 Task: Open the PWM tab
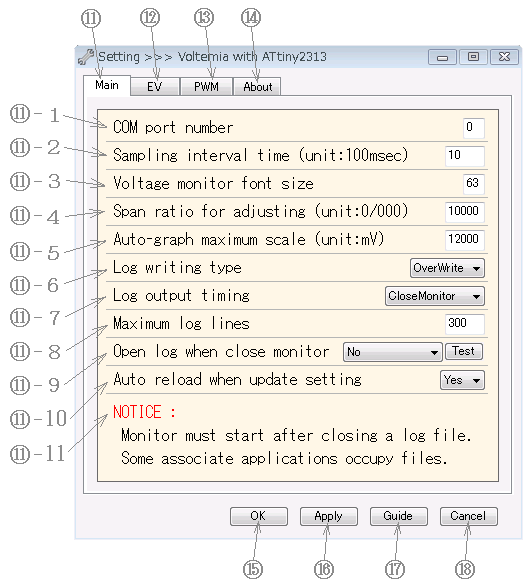point(206,87)
